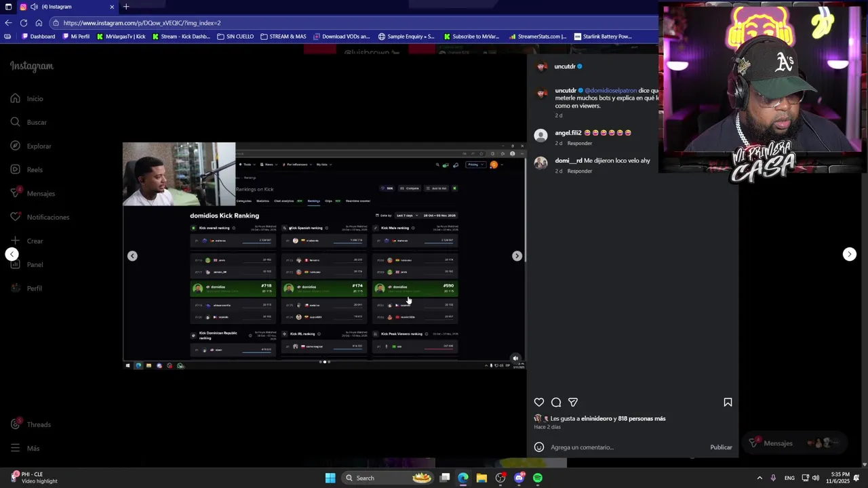Open Threads from the sidebar

tap(31, 425)
